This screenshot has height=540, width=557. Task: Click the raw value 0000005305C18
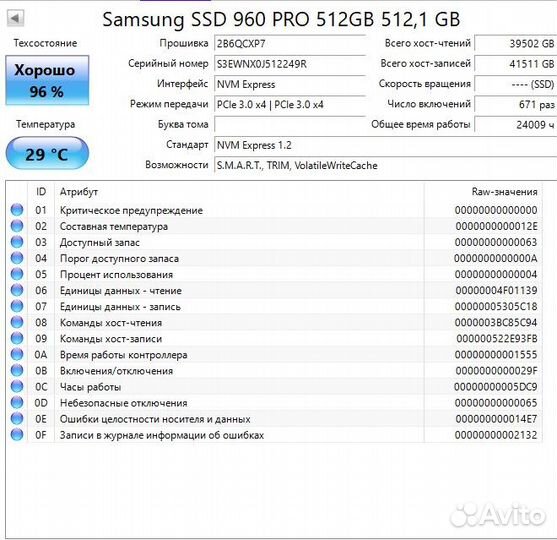tap(496, 306)
